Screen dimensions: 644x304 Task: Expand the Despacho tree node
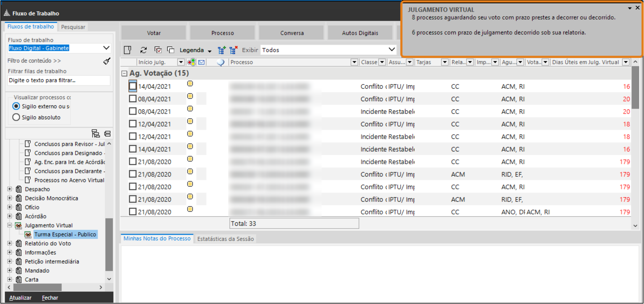pyautogui.click(x=10, y=189)
